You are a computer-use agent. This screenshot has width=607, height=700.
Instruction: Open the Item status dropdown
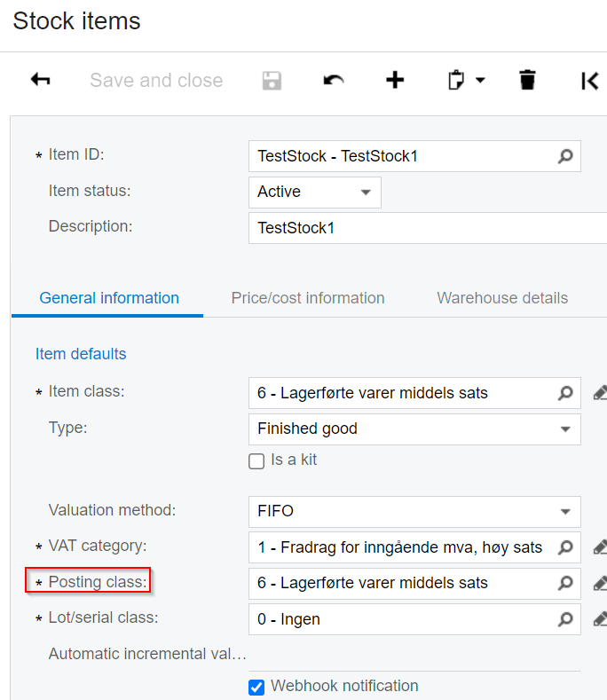coord(366,193)
